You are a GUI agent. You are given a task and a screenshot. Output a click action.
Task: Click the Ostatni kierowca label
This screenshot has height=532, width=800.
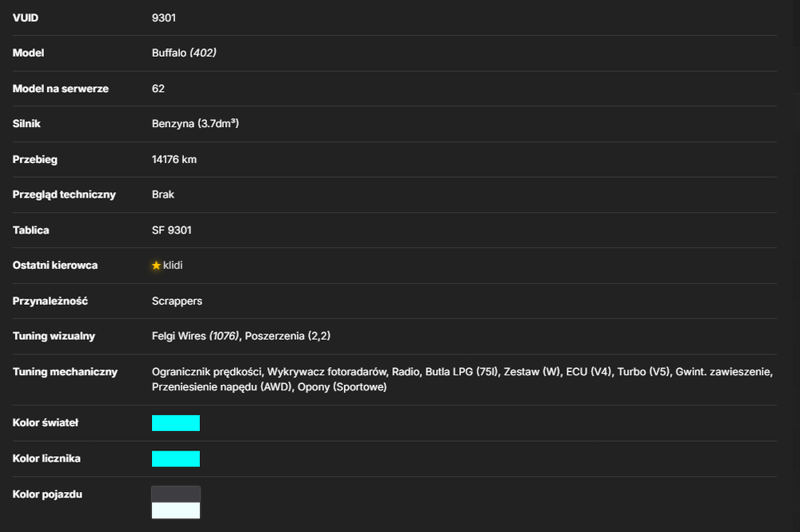[x=55, y=266]
